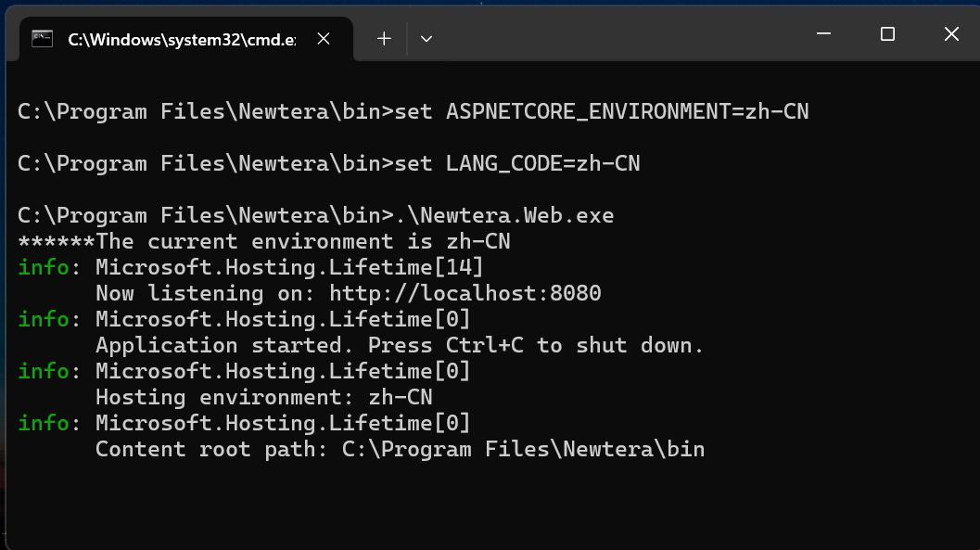Click the 'Application started' message line
Screen dimensions: 980x550
point(400,345)
